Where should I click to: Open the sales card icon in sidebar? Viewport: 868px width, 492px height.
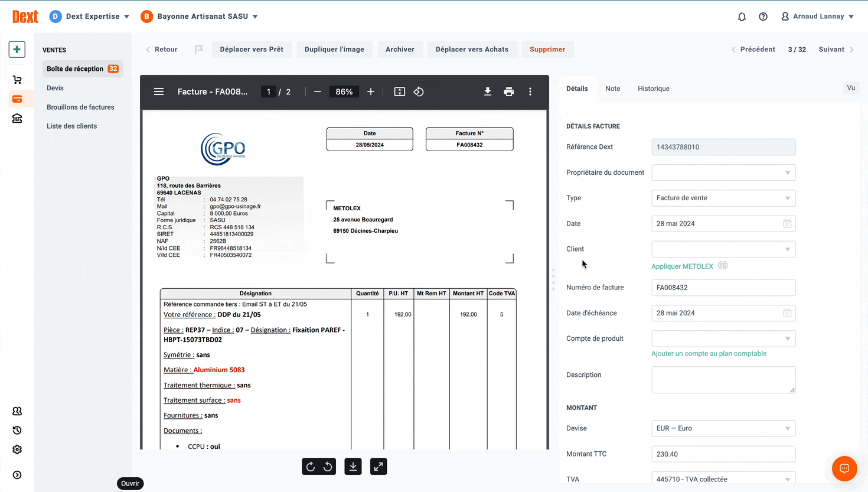[x=17, y=99]
